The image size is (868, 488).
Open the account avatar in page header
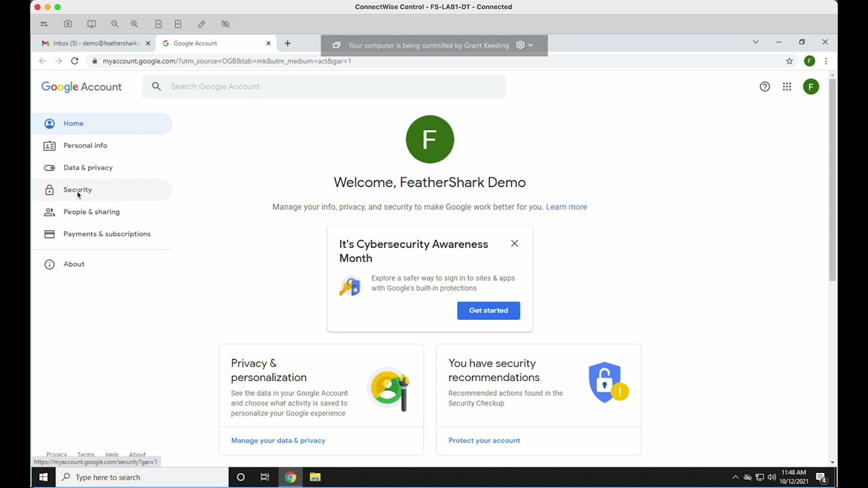click(x=811, y=87)
